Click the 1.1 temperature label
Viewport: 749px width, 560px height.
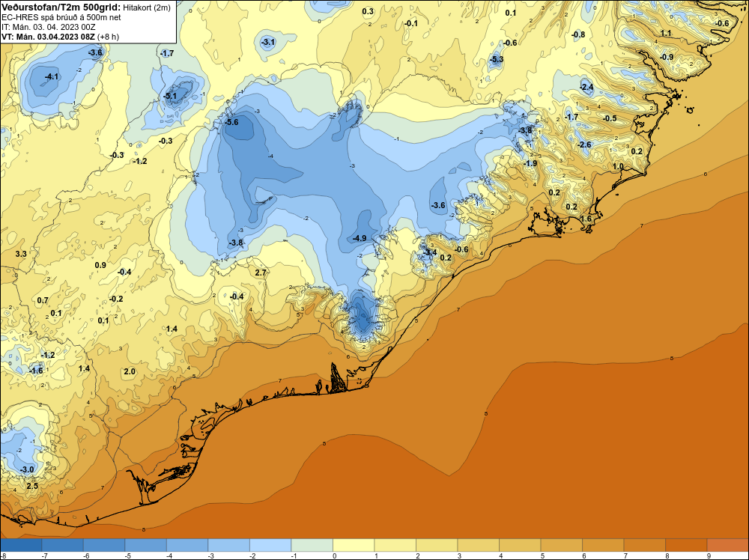665,33
